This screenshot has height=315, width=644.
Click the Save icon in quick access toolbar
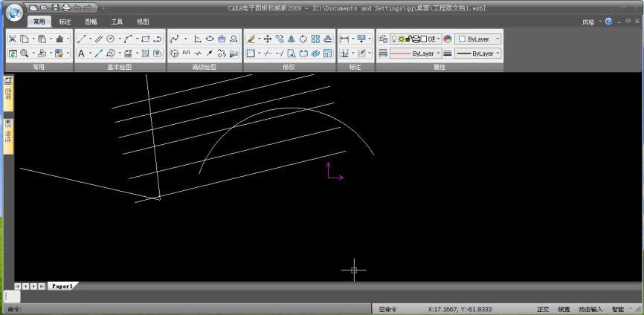click(x=55, y=7)
